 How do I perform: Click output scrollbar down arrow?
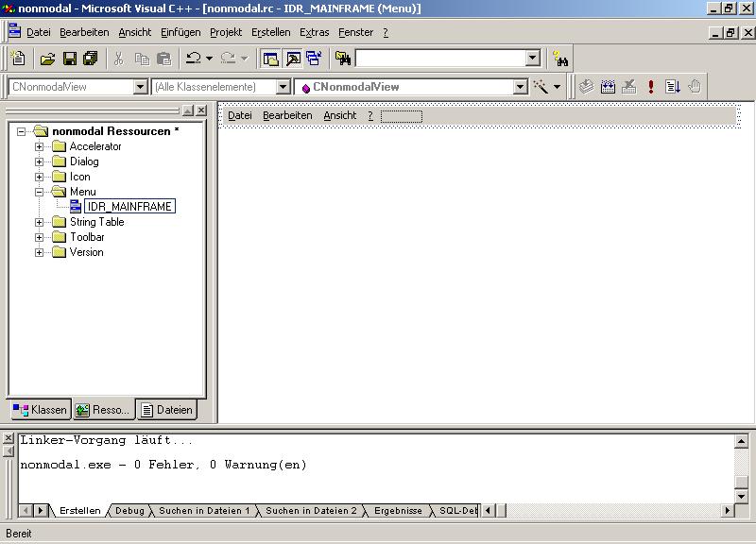pos(741,496)
